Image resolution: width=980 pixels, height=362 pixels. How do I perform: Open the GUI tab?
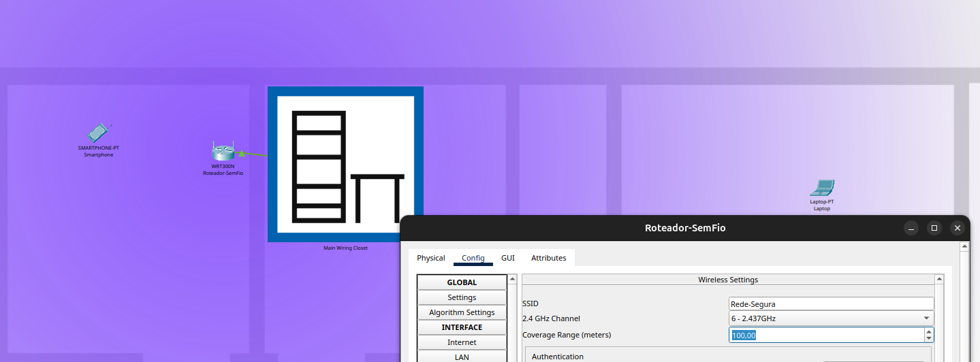point(508,258)
